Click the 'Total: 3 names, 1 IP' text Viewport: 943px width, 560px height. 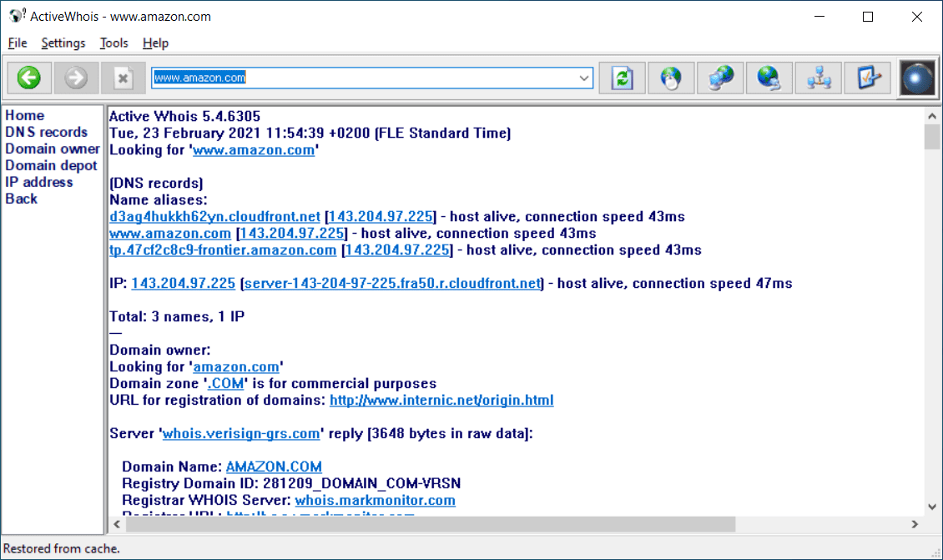click(177, 317)
